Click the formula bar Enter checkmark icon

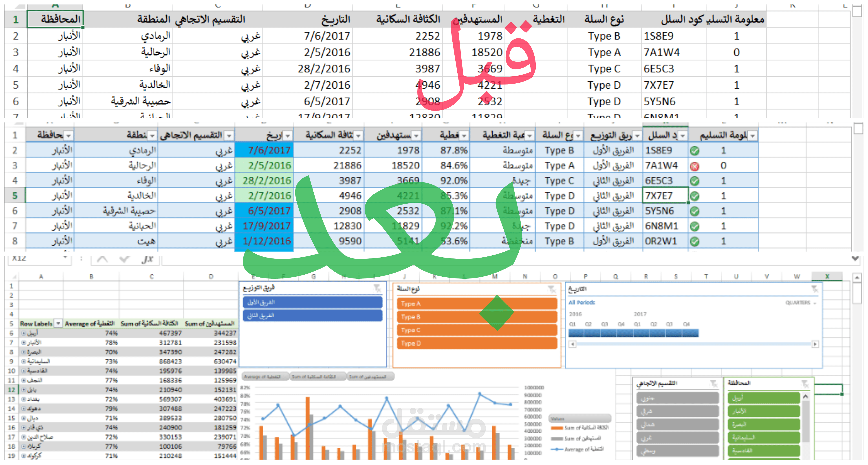pos(124,259)
